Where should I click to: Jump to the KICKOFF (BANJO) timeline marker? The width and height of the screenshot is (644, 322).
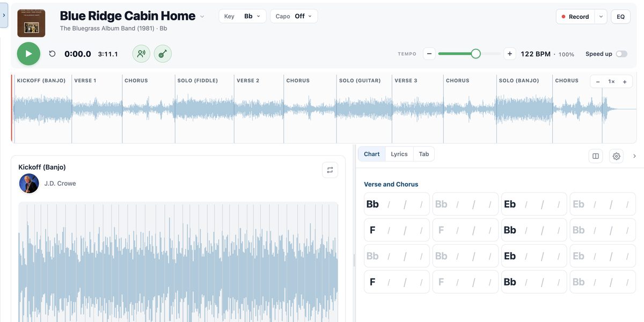tap(41, 80)
